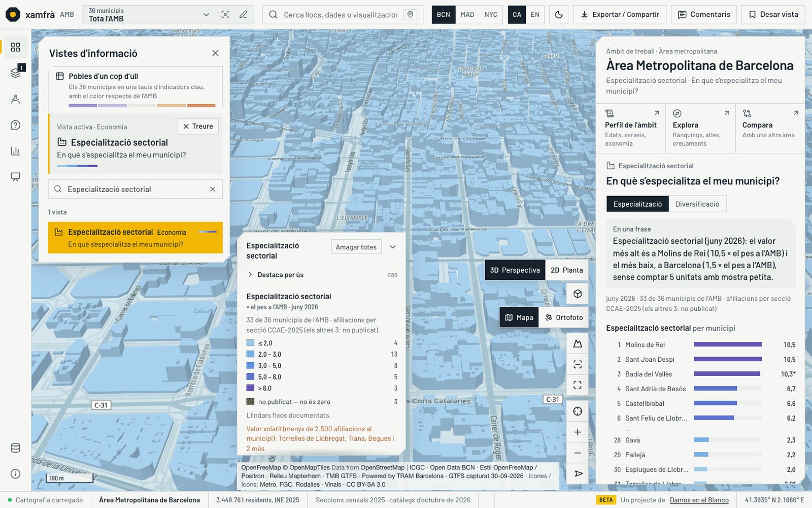
Task: Click the ≤ 2,0 legend color swatch
Action: pos(250,343)
